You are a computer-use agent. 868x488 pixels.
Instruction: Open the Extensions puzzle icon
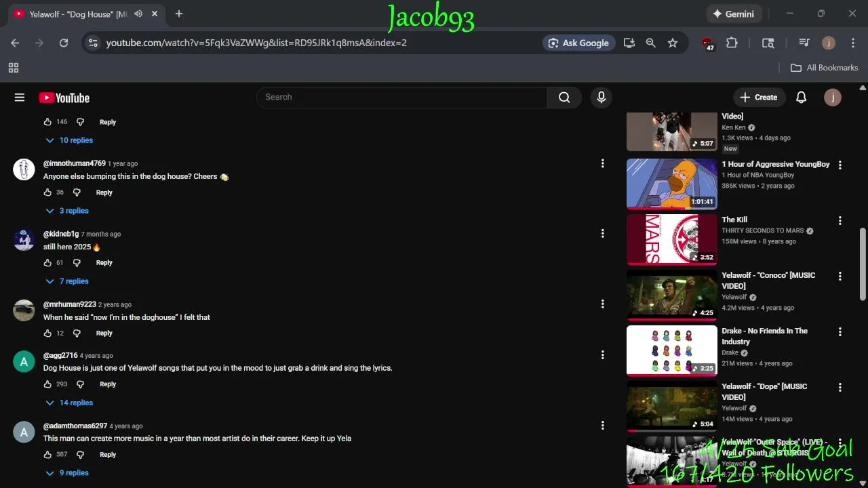point(732,43)
